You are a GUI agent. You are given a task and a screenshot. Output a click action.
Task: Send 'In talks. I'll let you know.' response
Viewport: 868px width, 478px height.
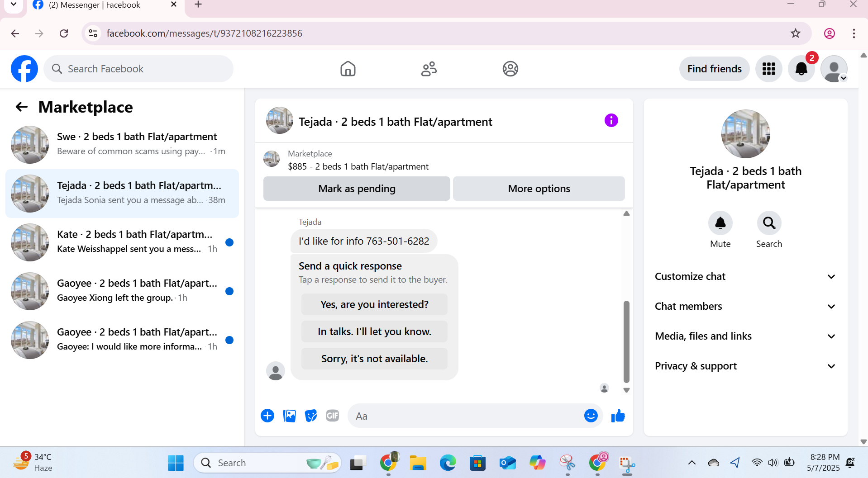[x=374, y=331]
